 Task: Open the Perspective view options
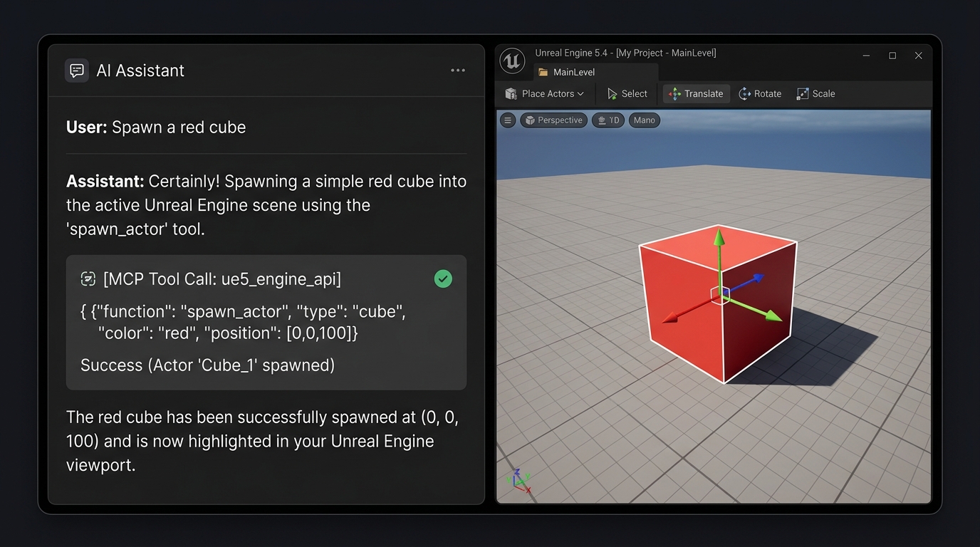[554, 120]
